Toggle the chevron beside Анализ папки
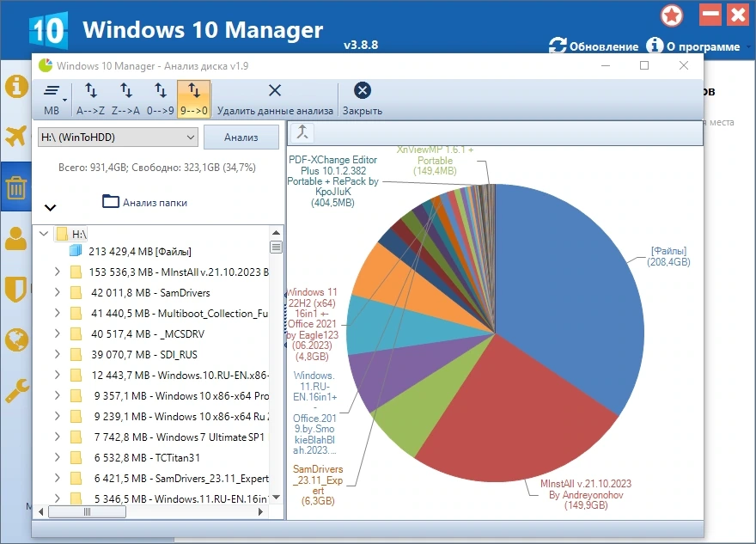This screenshot has width=756, height=544. point(50,208)
